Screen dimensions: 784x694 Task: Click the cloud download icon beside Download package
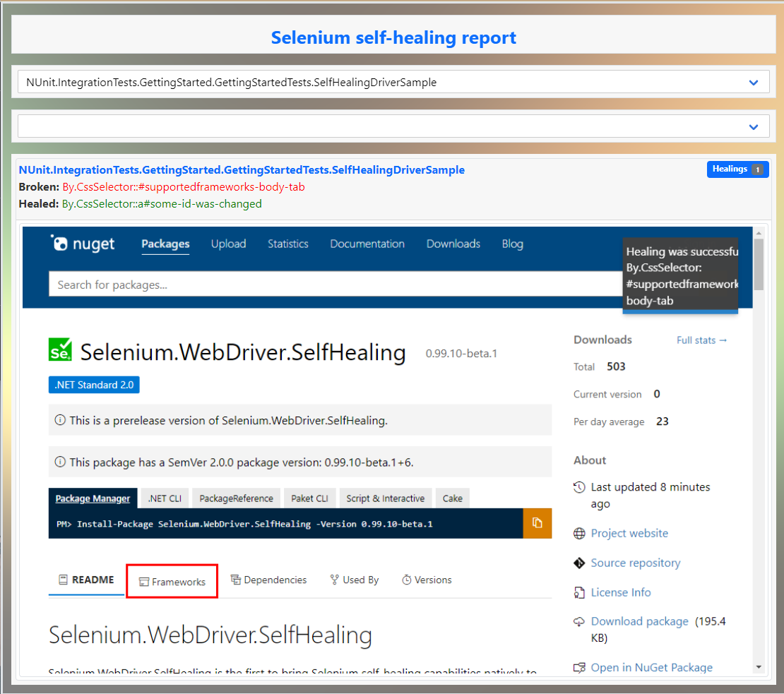[579, 621]
